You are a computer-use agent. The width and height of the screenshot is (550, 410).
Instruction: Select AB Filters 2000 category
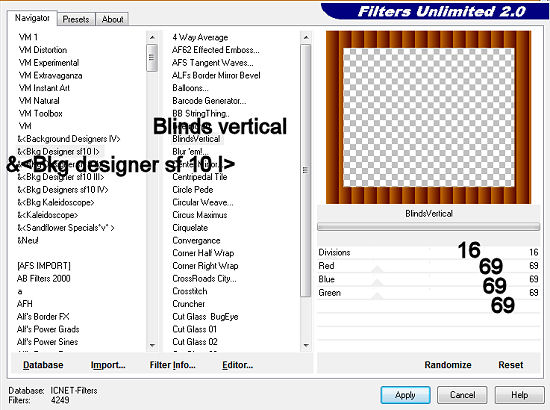pos(43,278)
